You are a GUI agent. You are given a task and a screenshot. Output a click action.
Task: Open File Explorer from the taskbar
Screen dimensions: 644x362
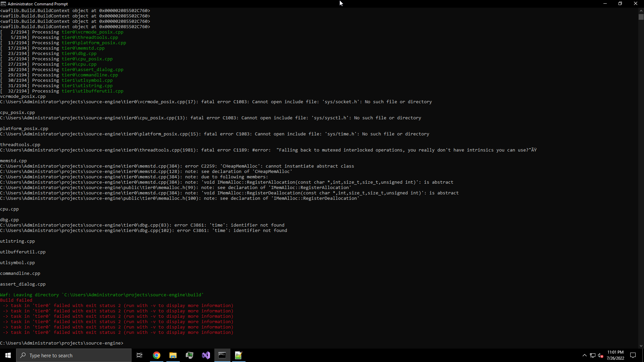173,355
